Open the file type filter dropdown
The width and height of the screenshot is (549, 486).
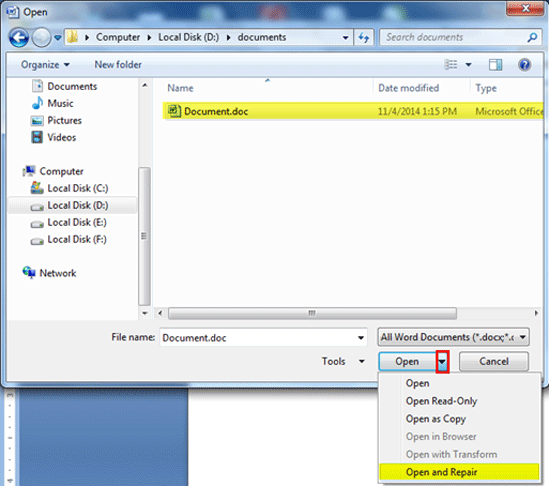click(453, 337)
